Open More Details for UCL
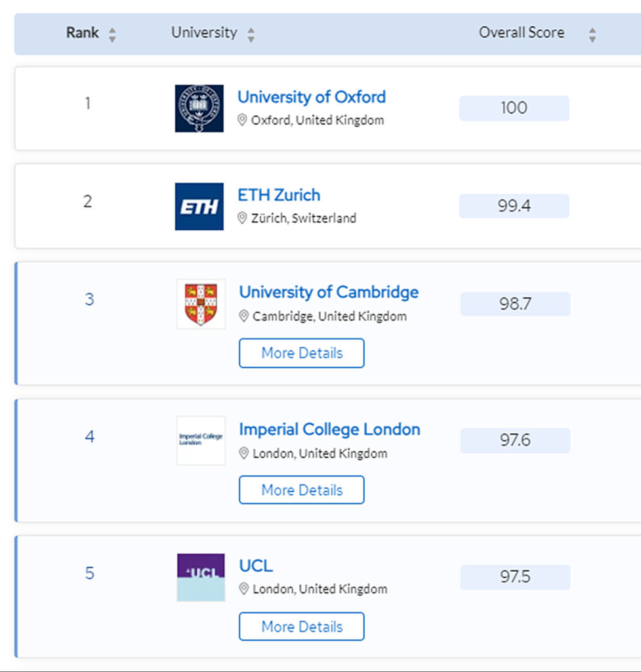641x672 pixels. (x=302, y=627)
